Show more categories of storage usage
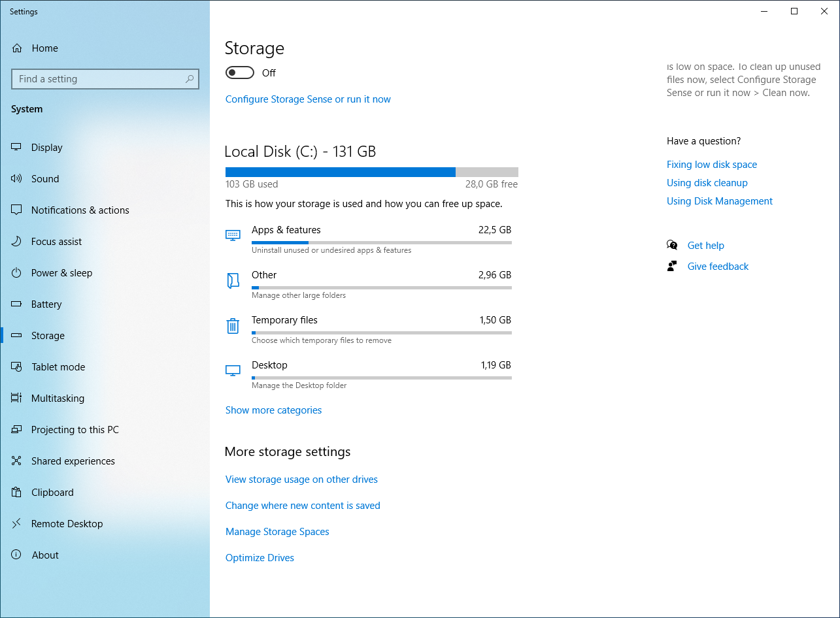Image resolution: width=840 pixels, height=618 pixels. (x=273, y=410)
